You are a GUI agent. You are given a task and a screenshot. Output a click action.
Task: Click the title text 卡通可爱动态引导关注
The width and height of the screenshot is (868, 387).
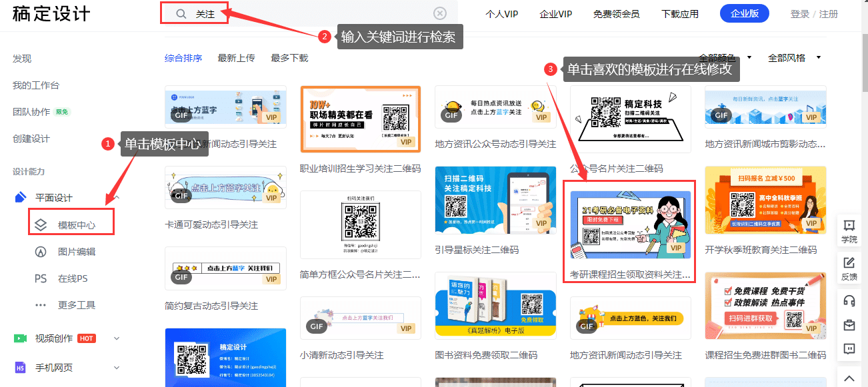tap(211, 224)
